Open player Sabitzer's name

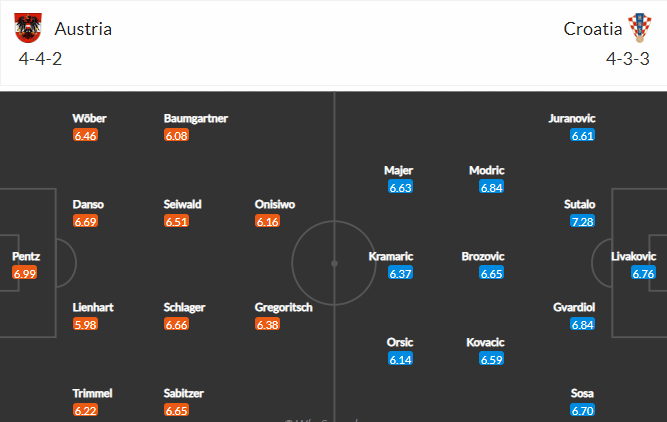click(184, 393)
